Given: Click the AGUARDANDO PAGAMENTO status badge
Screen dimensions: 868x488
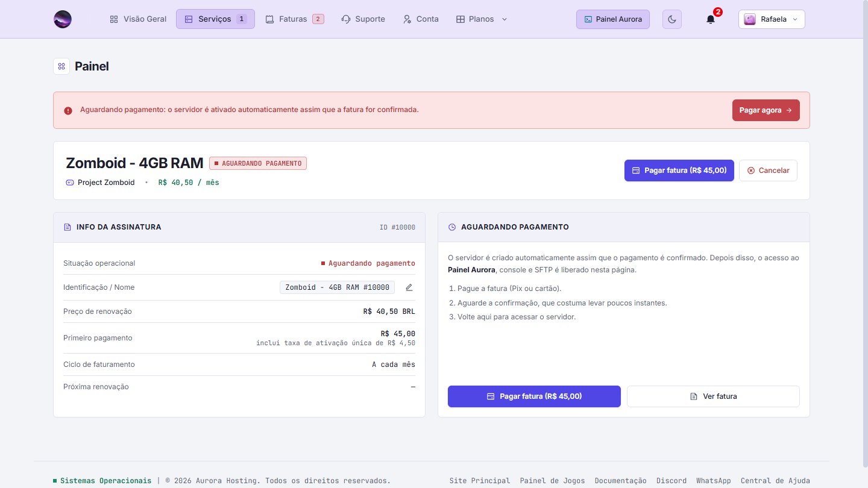Looking at the screenshot, I should click(258, 163).
